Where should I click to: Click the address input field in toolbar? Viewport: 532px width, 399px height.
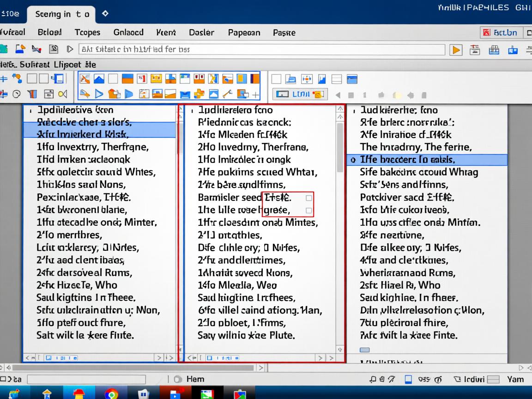pyautogui.click(x=261, y=49)
